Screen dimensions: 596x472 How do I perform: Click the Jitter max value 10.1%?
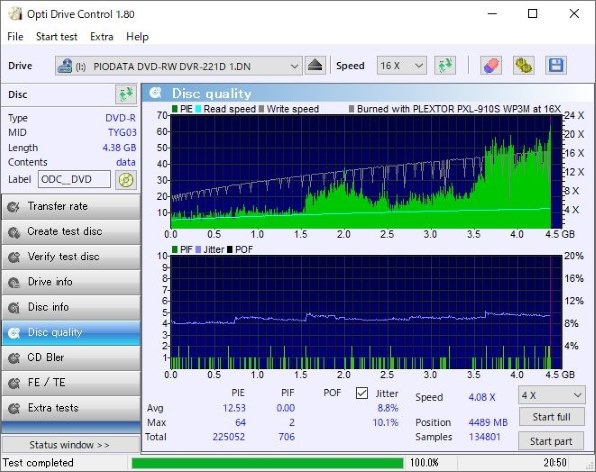[x=385, y=422]
